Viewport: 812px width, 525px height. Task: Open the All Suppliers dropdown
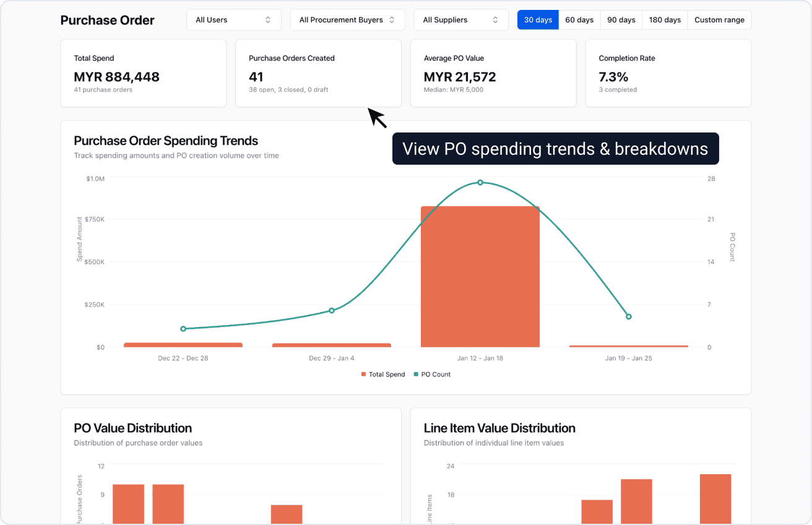click(x=460, y=19)
